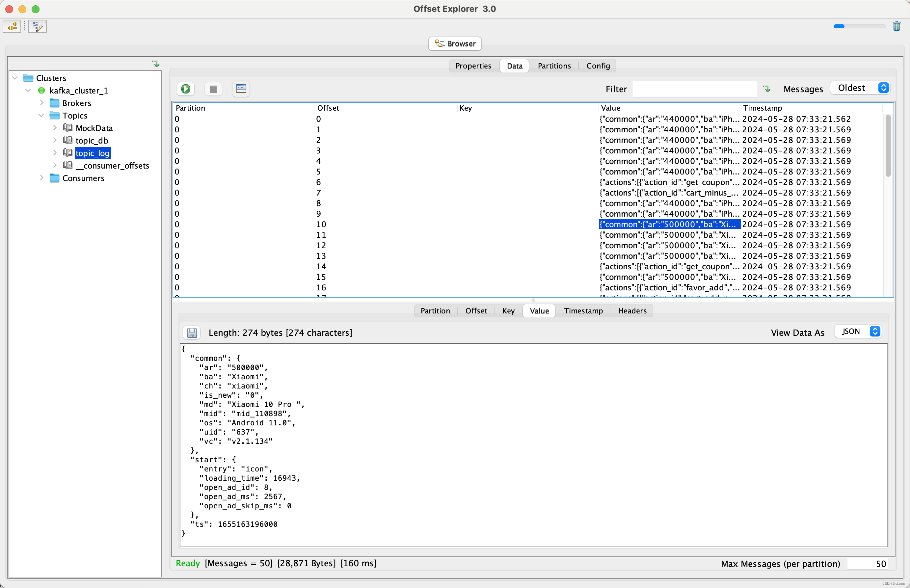Click the Consumers folder icon

tap(55, 178)
